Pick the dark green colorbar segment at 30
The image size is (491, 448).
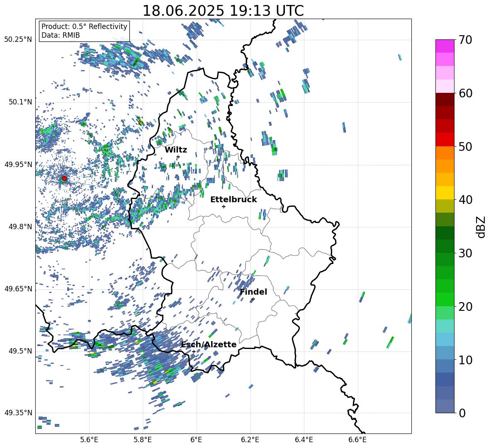point(445,246)
